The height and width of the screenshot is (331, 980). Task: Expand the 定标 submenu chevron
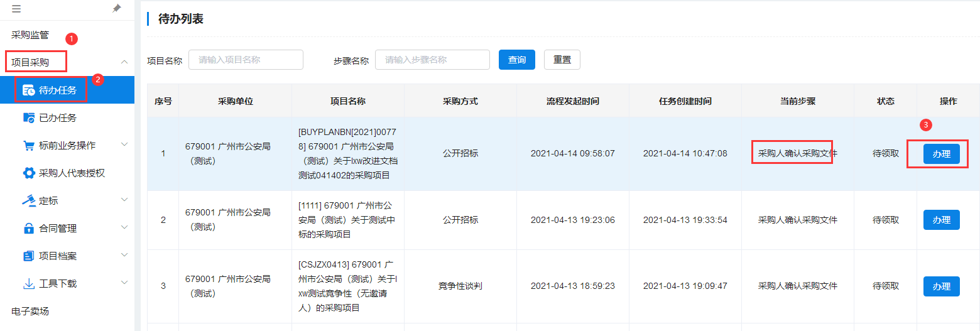pos(124,200)
